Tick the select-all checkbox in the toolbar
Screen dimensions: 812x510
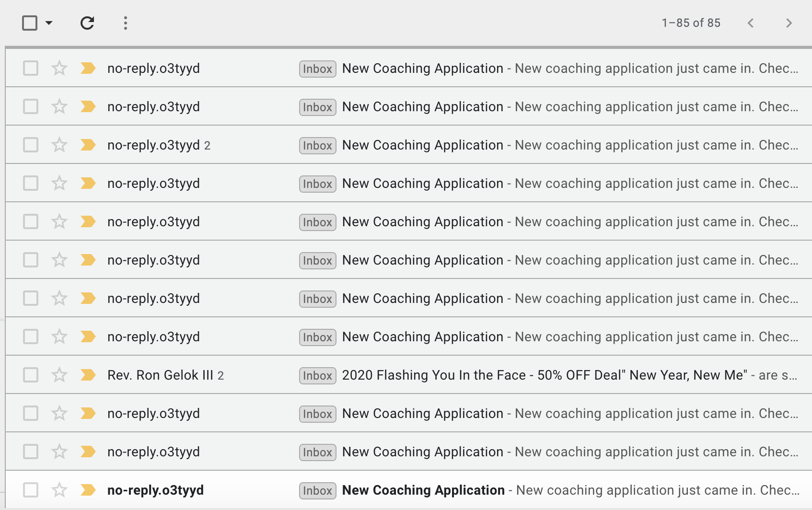30,23
